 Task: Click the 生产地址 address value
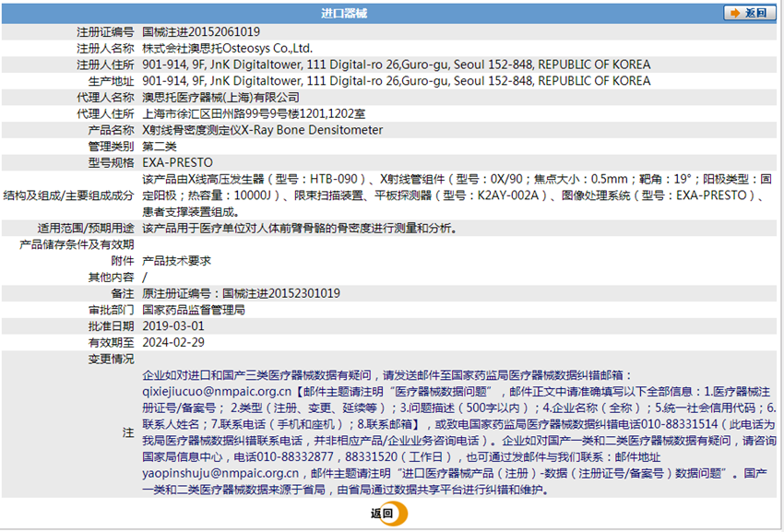pos(397,81)
